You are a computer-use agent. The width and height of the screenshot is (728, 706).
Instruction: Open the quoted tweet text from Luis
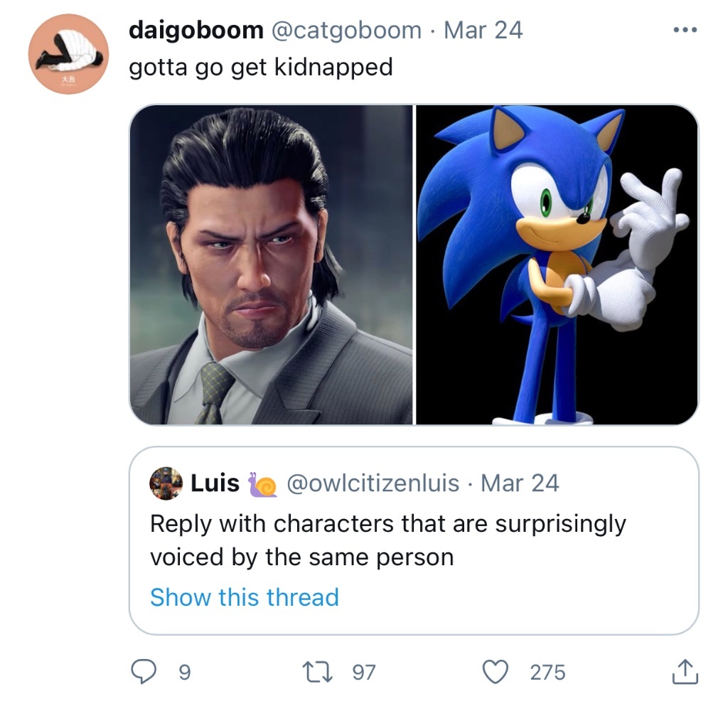(387, 540)
